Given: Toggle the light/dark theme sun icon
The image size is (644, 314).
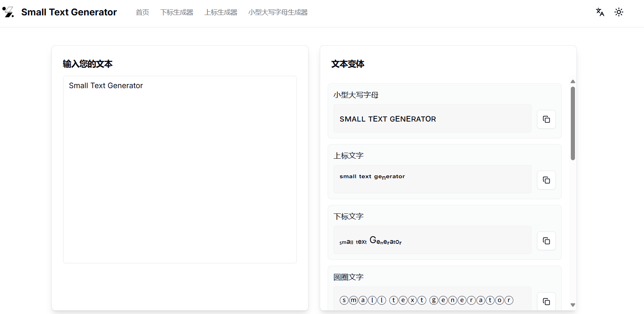Looking at the screenshot, I should click(x=618, y=12).
